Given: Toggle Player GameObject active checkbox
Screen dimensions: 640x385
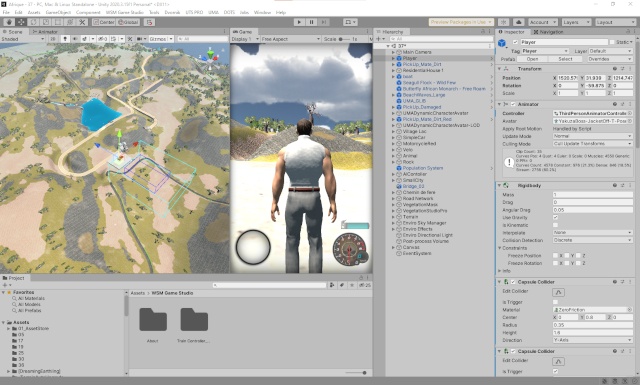Looking at the screenshot, I should [x=515, y=42].
